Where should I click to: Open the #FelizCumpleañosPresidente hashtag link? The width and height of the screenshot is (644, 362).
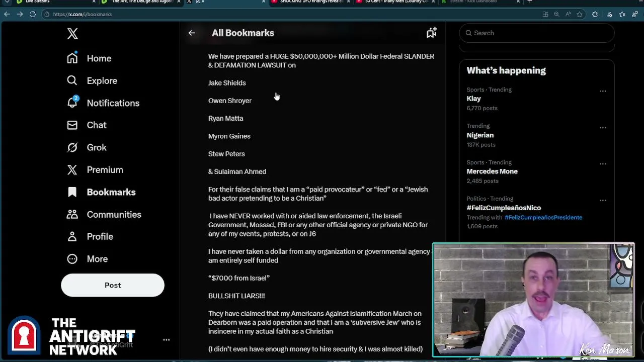(543, 218)
